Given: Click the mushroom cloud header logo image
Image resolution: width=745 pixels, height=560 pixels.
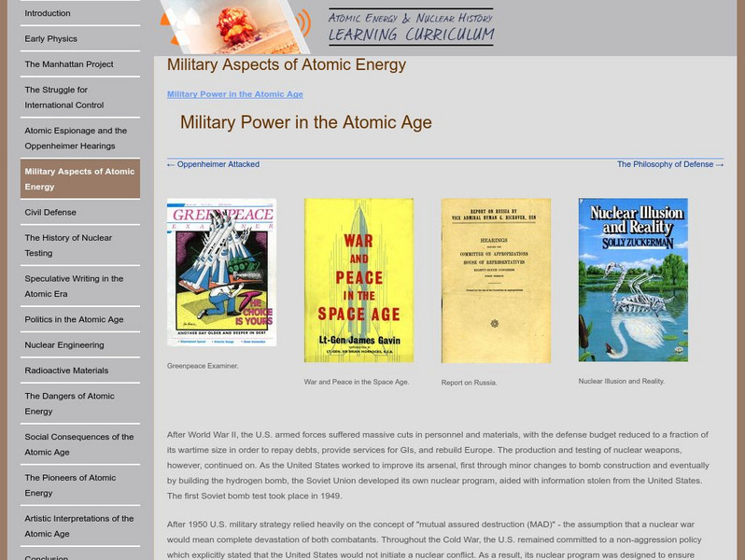Looking at the screenshot, I should (235, 26).
